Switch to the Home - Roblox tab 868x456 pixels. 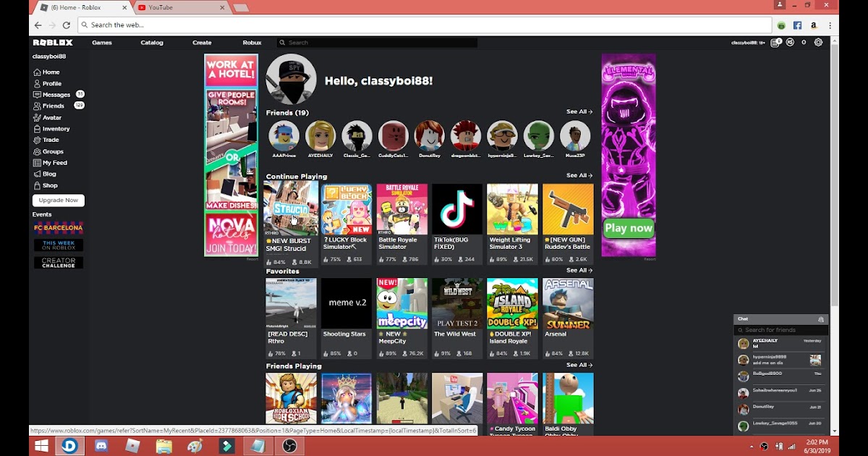click(x=83, y=7)
